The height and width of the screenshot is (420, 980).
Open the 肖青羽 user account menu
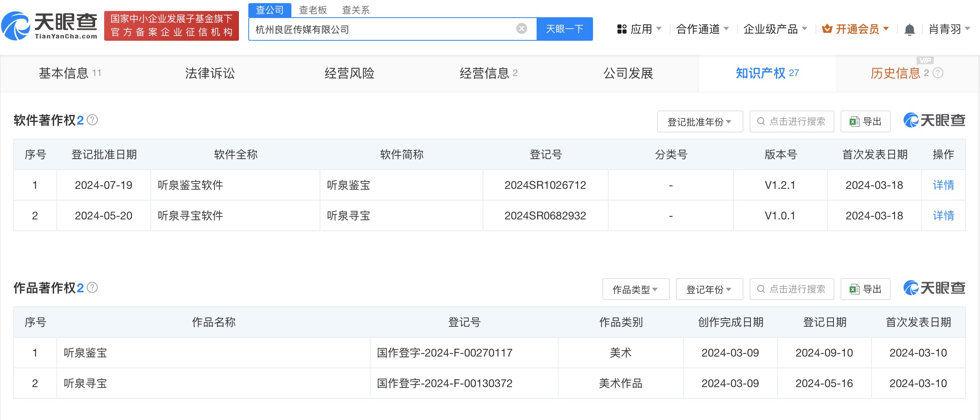[949, 29]
